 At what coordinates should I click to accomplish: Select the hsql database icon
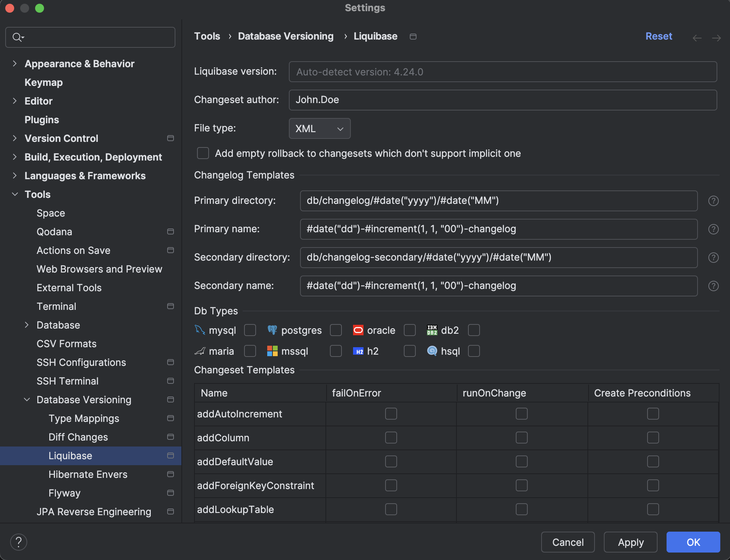click(431, 351)
